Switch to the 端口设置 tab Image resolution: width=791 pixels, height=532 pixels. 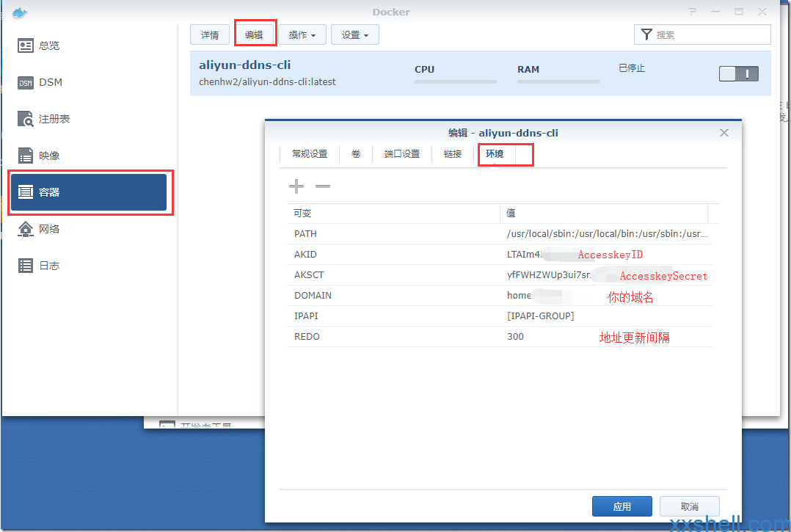pos(402,154)
